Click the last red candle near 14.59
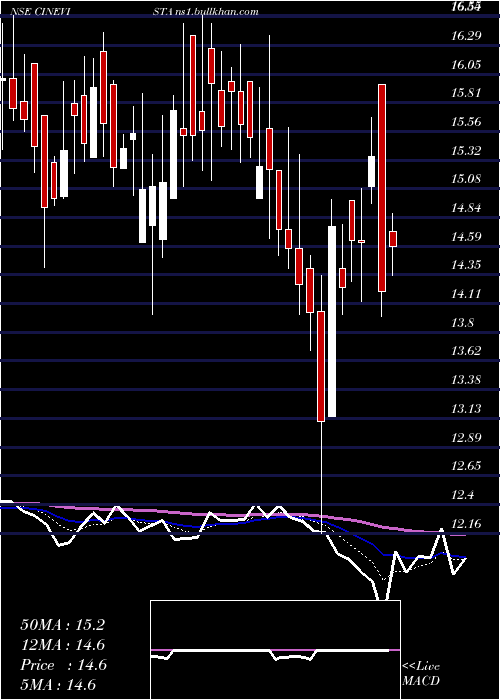Image resolution: width=500 pixels, height=700 pixels. pyautogui.click(x=393, y=239)
